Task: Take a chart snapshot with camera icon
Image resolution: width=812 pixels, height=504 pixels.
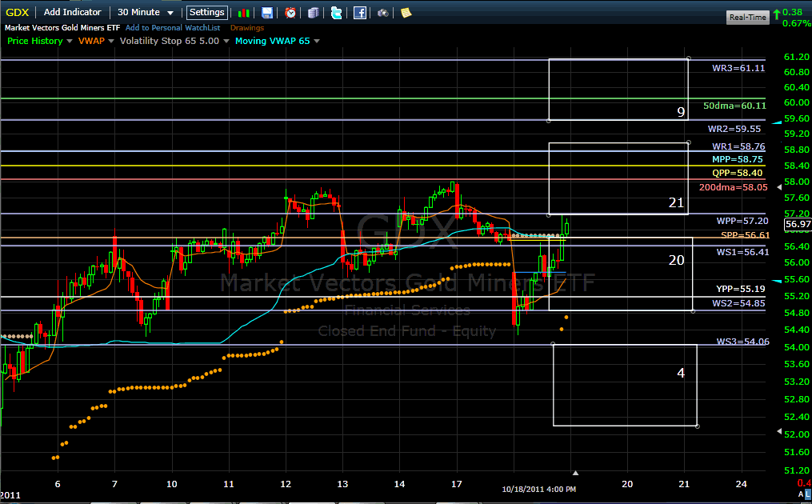Action: point(382,13)
